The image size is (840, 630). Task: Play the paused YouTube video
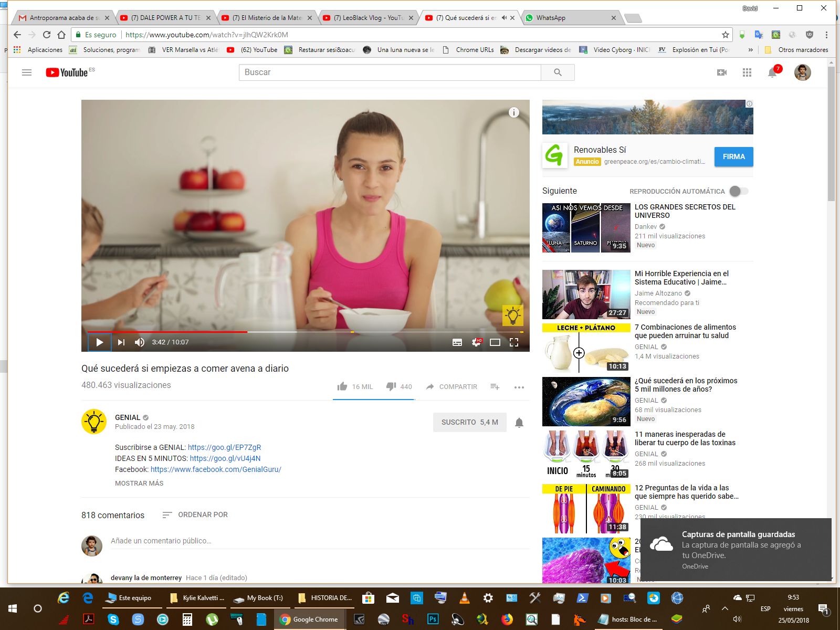100,342
